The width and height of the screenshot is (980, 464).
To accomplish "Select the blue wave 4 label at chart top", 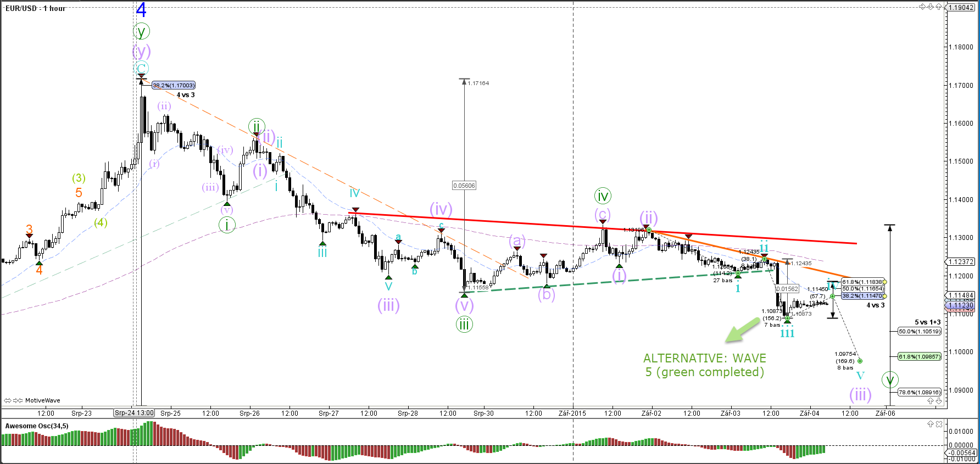I will pyautogui.click(x=141, y=10).
